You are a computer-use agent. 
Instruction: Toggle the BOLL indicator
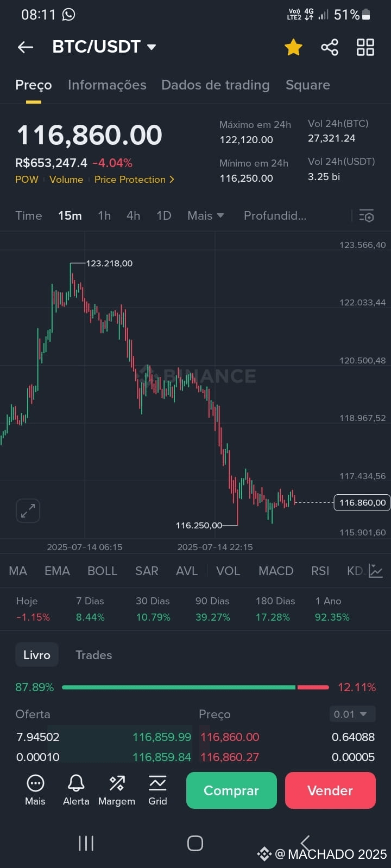point(102,571)
